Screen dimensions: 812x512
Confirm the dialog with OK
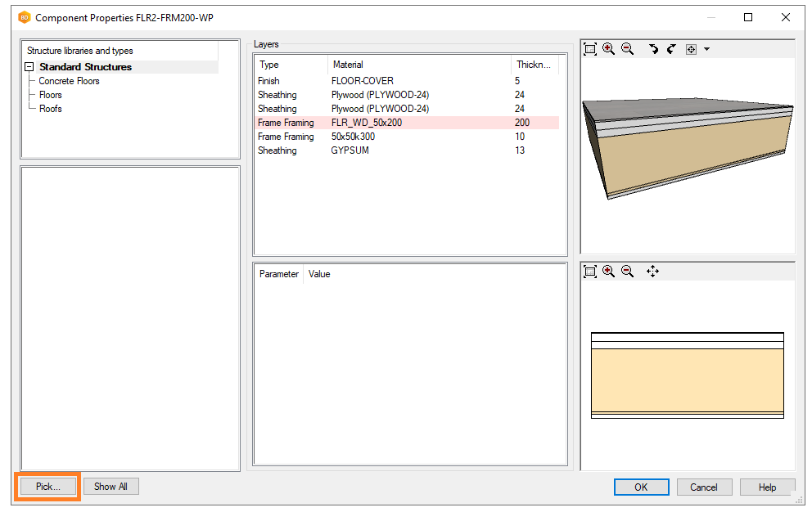tap(641, 487)
